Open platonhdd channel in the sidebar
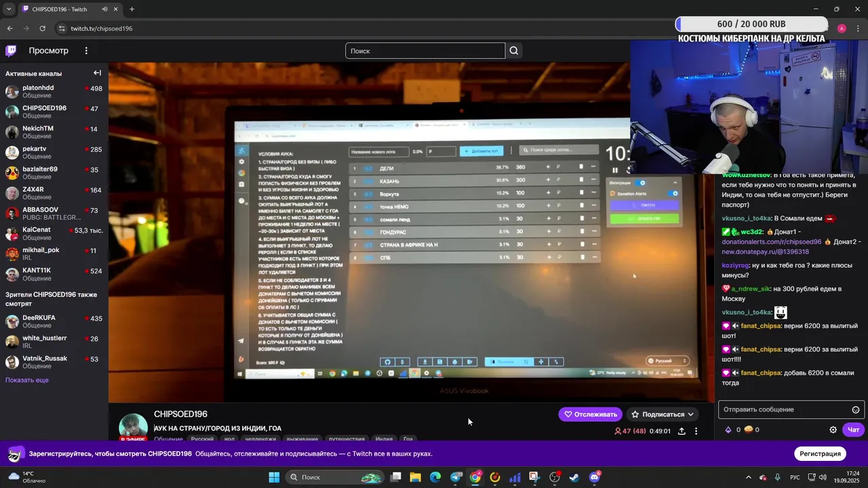Viewport: 868px width, 488px height. pos(54,91)
